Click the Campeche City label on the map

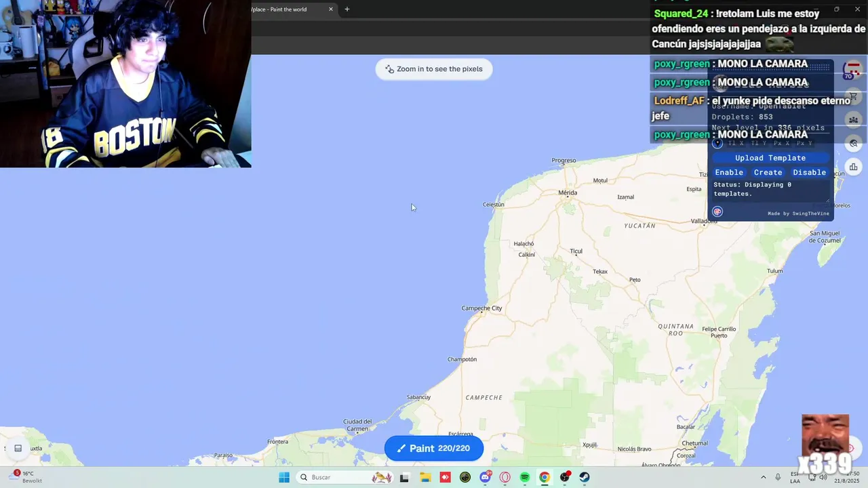tap(481, 308)
